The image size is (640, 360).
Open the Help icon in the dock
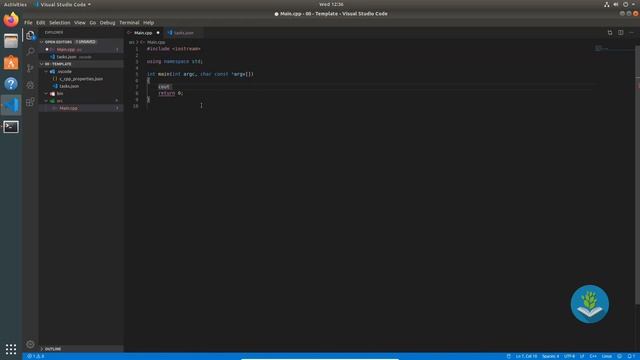pyautogui.click(x=11, y=84)
